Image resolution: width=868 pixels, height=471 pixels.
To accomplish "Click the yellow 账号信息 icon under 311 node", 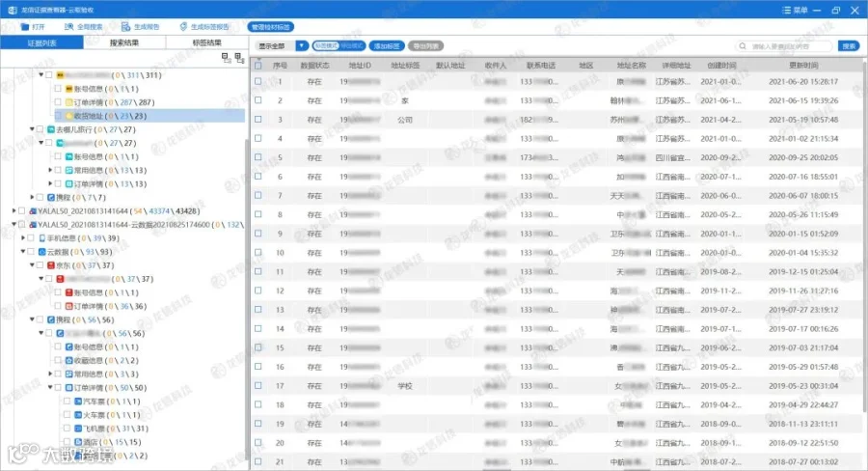I will pyautogui.click(x=69, y=89).
